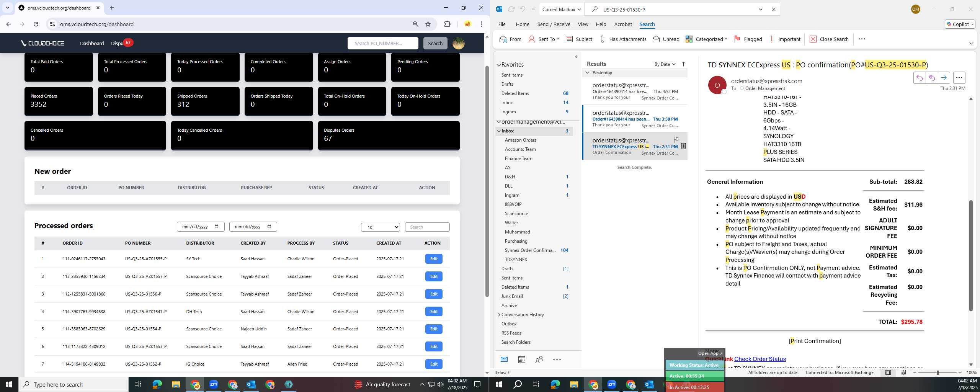Screen dimensions: 980x392
Task: Click Forward arrow icon in email
Action: pos(944,78)
